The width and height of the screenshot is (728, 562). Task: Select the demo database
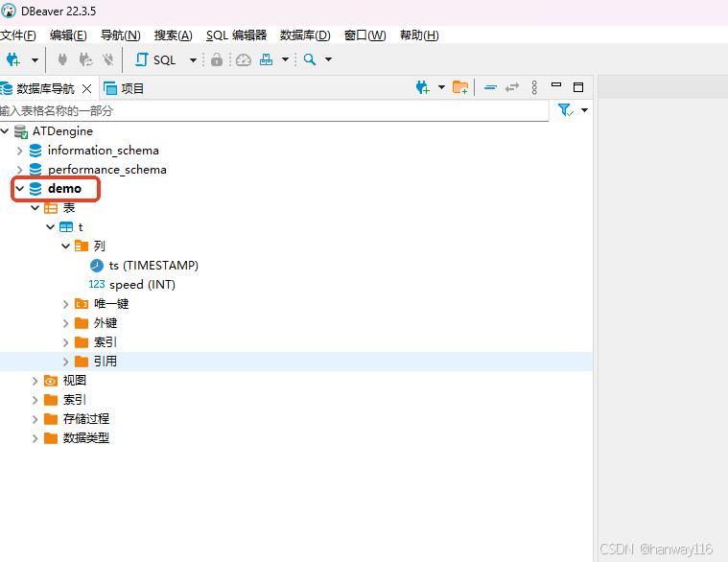(64, 188)
